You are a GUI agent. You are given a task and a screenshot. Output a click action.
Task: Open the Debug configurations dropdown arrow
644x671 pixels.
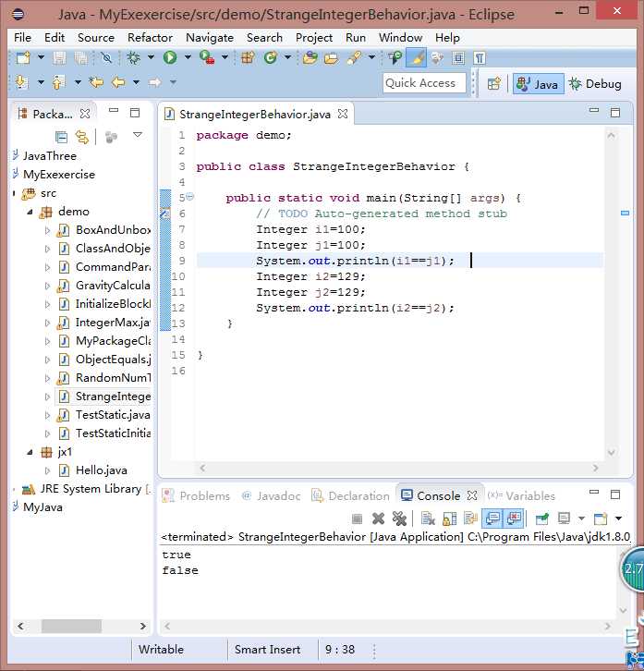151,57
